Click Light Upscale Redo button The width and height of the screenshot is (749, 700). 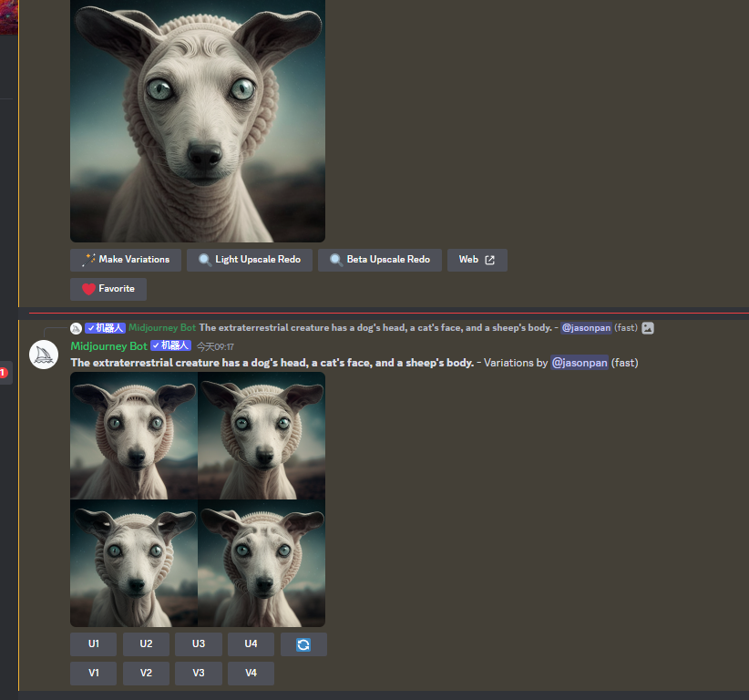click(250, 260)
